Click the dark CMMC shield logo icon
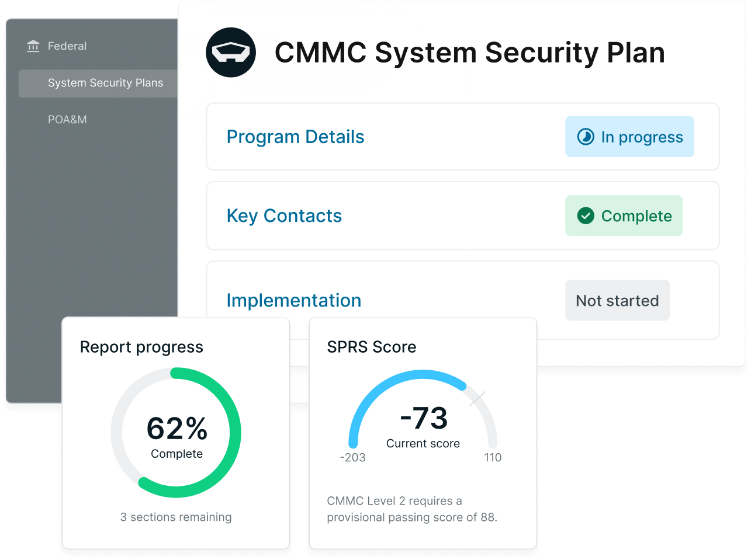Screen dimensions: 751x560 click(231, 52)
